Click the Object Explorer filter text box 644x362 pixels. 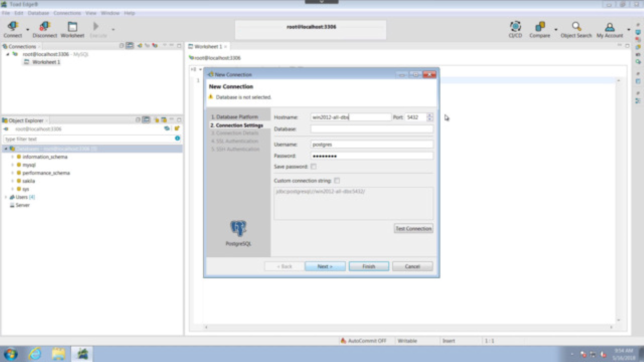88,139
